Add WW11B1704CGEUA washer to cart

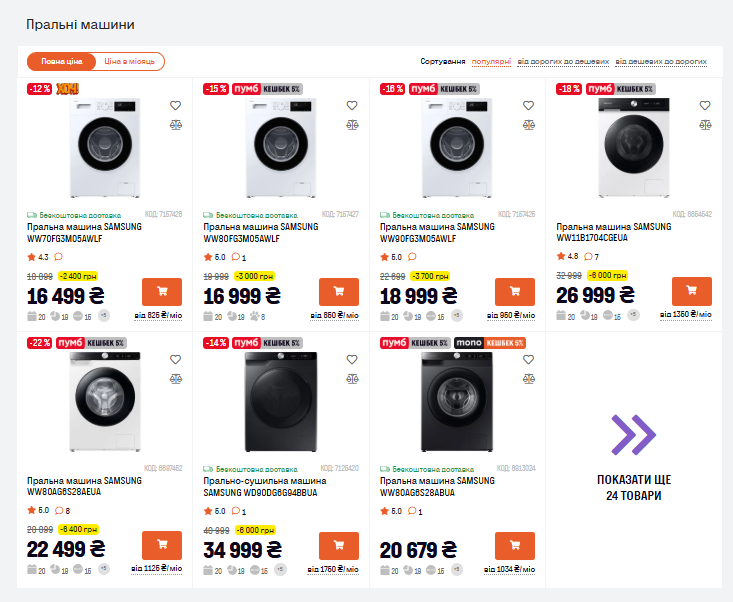click(691, 292)
